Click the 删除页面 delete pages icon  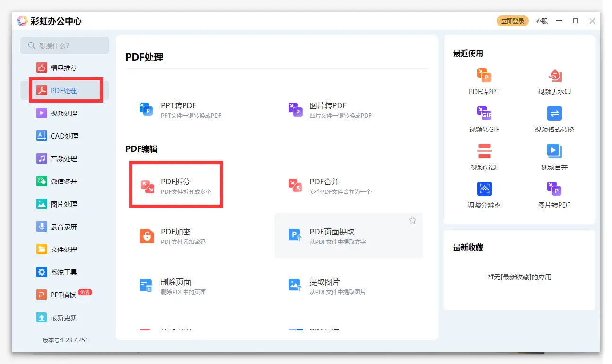pyautogui.click(x=146, y=286)
